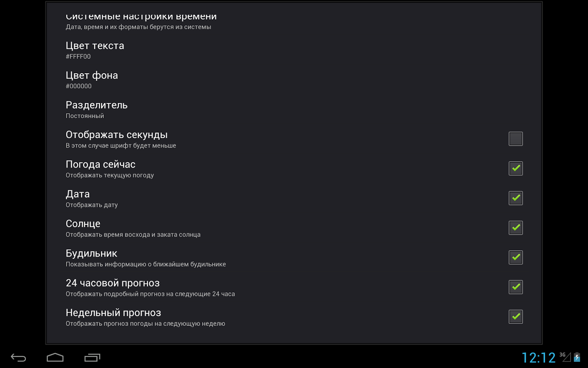This screenshot has height=368, width=588.
Task: Tap the 12:12 system clock
Action: (539, 358)
